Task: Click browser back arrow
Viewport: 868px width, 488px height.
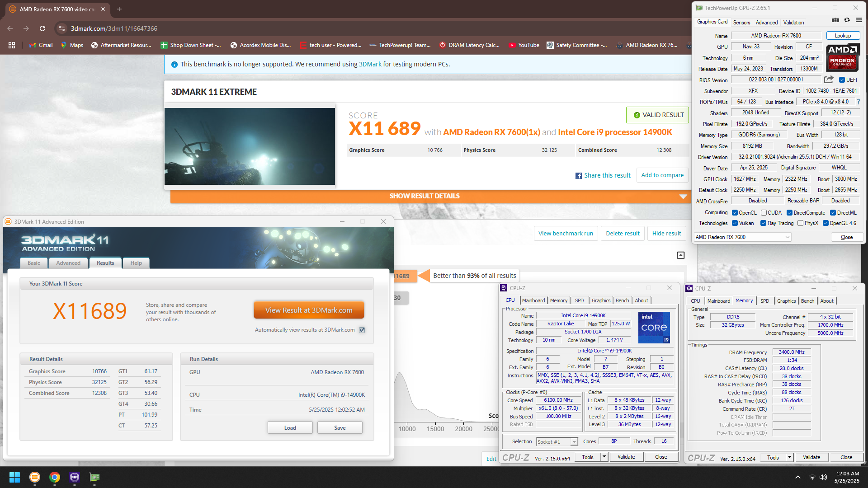Action: 10,28
